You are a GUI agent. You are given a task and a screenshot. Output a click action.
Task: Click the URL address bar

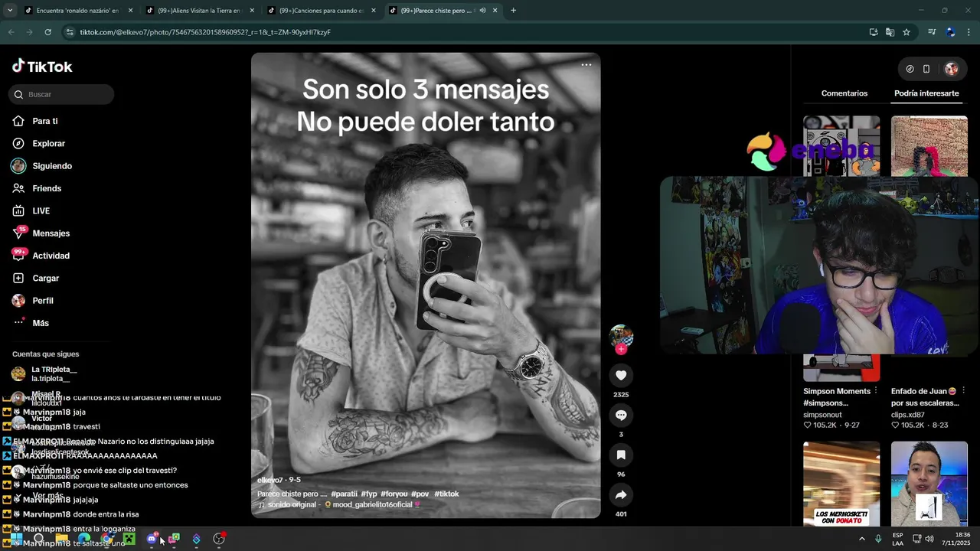(x=459, y=32)
